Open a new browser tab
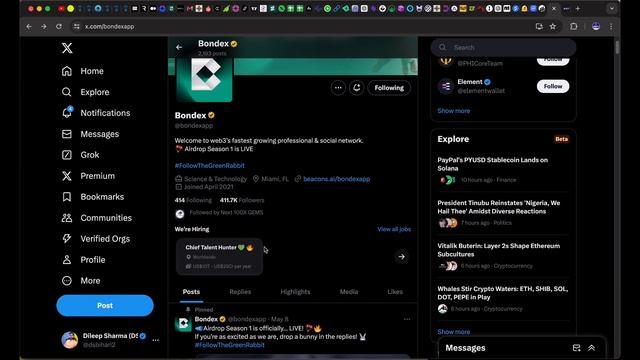The width and height of the screenshot is (640, 360). (x=578, y=9)
